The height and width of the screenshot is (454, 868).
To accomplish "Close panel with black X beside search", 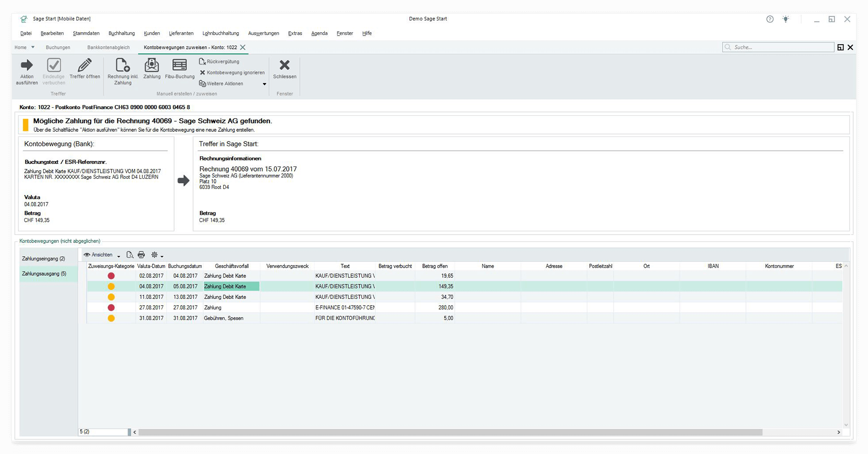I will [850, 47].
